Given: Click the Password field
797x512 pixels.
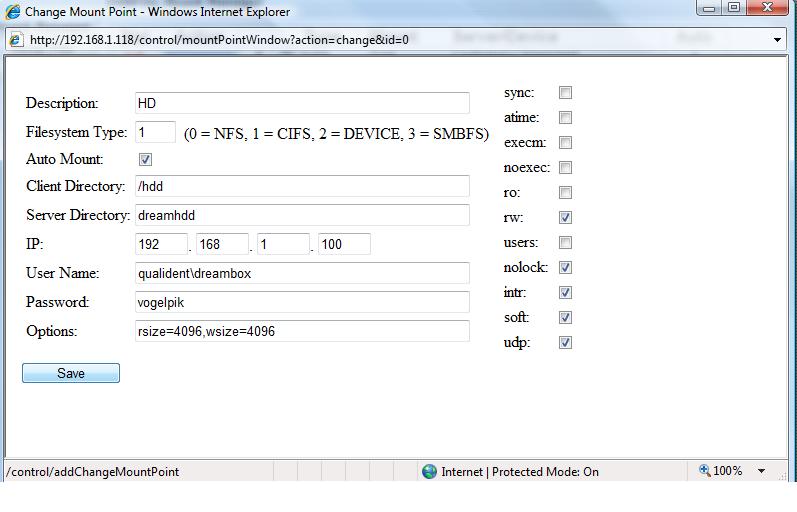Looking at the screenshot, I should click(x=302, y=302).
